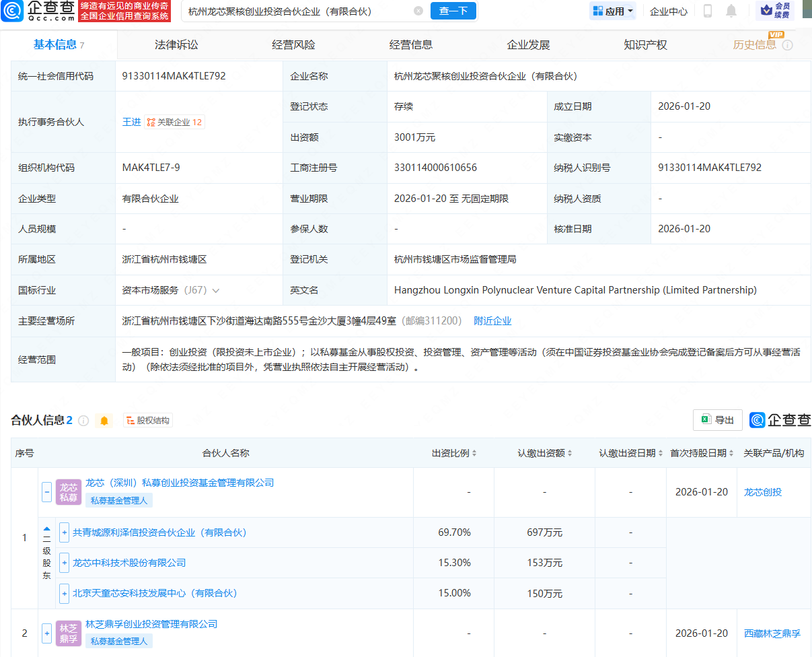Click the 查一下 search button
812x657 pixels.
pyautogui.click(x=453, y=11)
